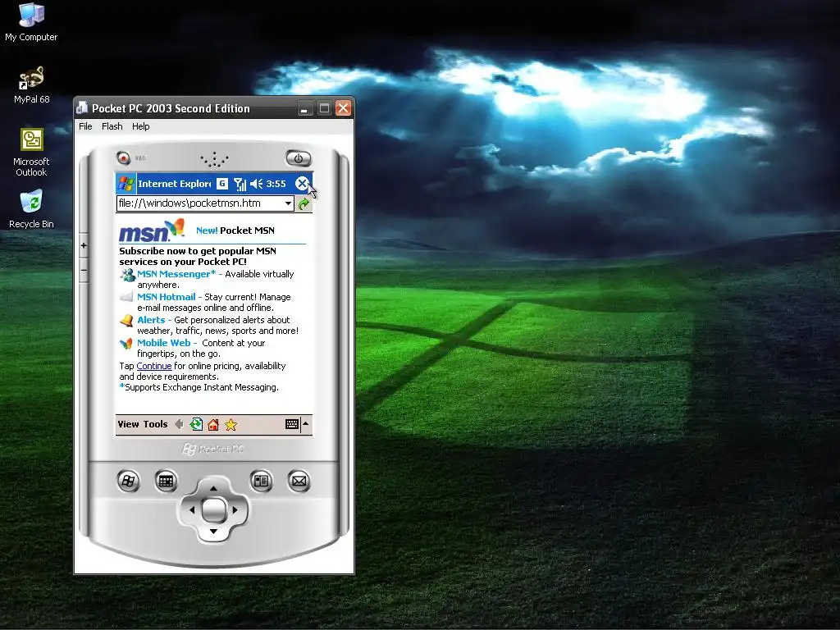The height and width of the screenshot is (630, 840).
Task: Click the D-pad up arrow
Action: pyautogui.click(x=214, y=487)
